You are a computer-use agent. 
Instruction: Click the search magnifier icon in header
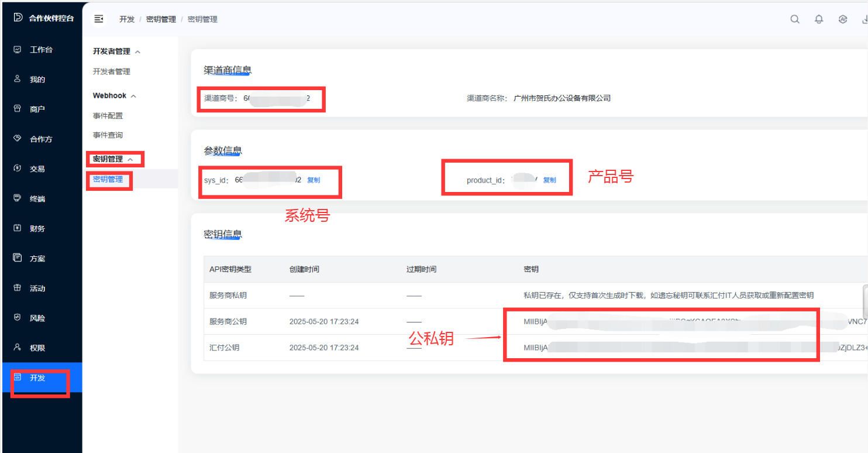(x=795, y=19)
